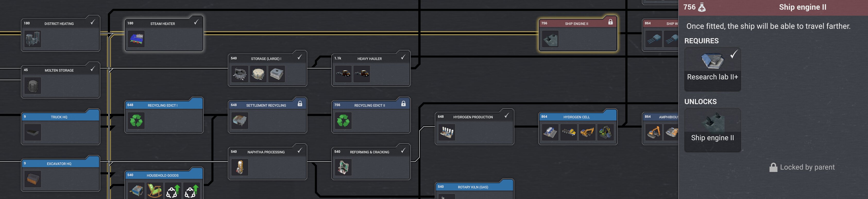Viewport: 868px width, 199px height.
Task: Select the green Recycling Edict I icon
Action: [x=137, y=120]
